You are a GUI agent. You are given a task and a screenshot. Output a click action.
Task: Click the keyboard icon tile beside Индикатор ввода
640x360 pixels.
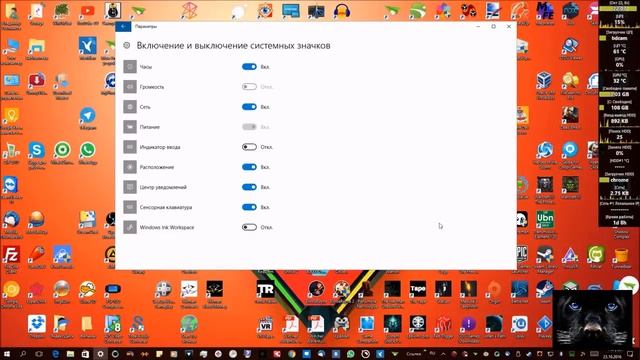pyautogui.click(x=130, y=147)
